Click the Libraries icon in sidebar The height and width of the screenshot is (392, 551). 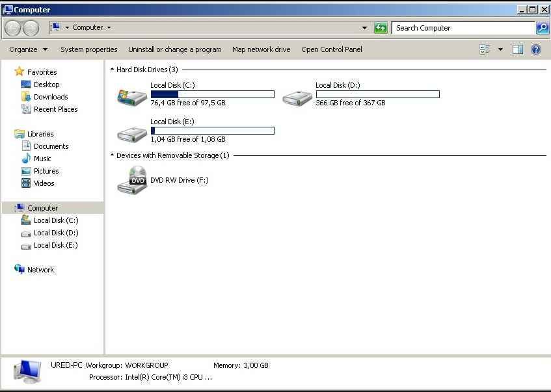[x=19, y=134]
